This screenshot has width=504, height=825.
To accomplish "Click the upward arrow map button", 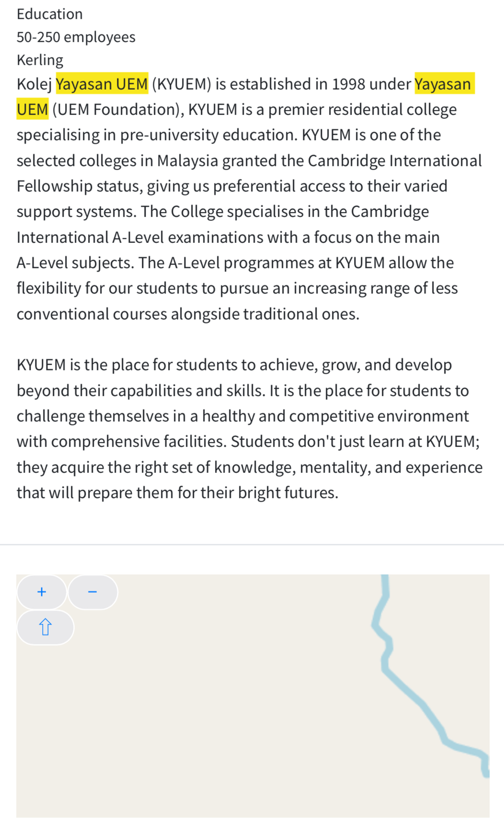I will pyautogui.click(x=46, y=627).
